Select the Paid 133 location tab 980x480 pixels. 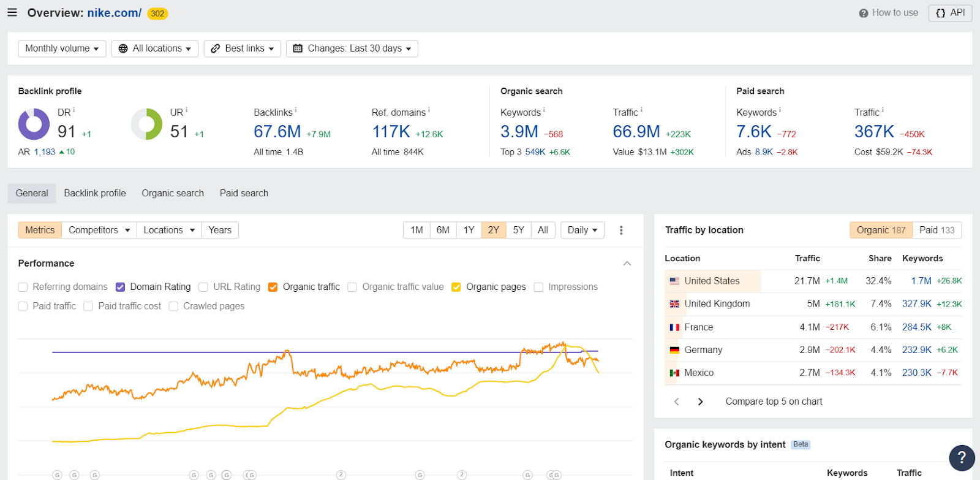[x=937, y=230]
